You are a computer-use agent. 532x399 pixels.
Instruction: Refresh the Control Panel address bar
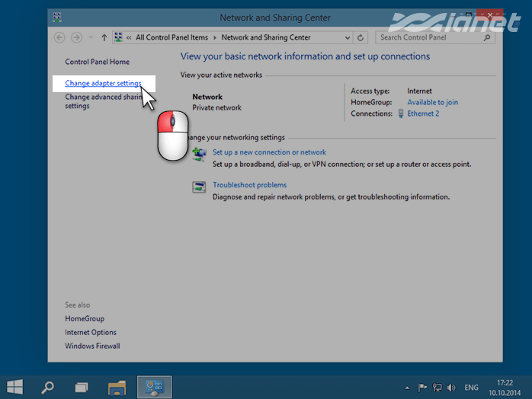(x=361, y=37)
